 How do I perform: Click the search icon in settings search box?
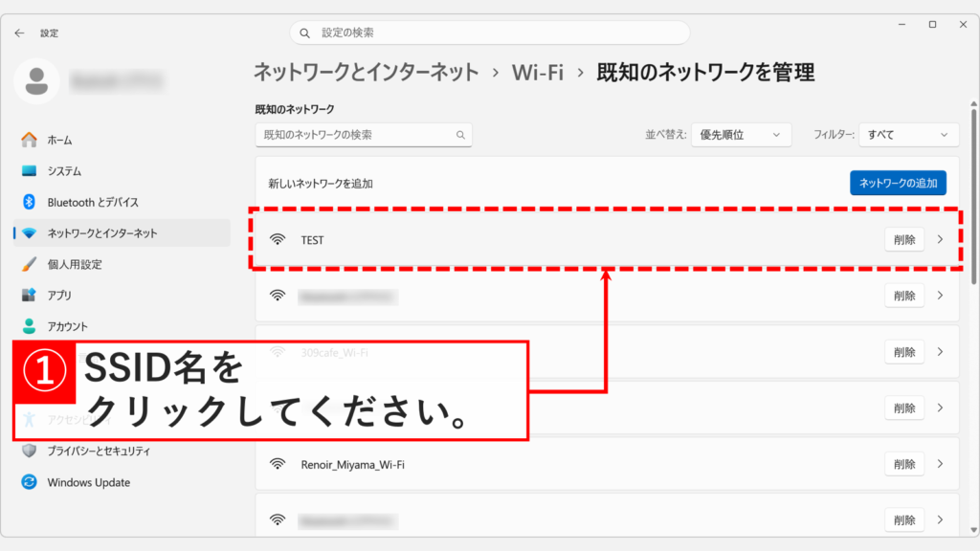305,33
